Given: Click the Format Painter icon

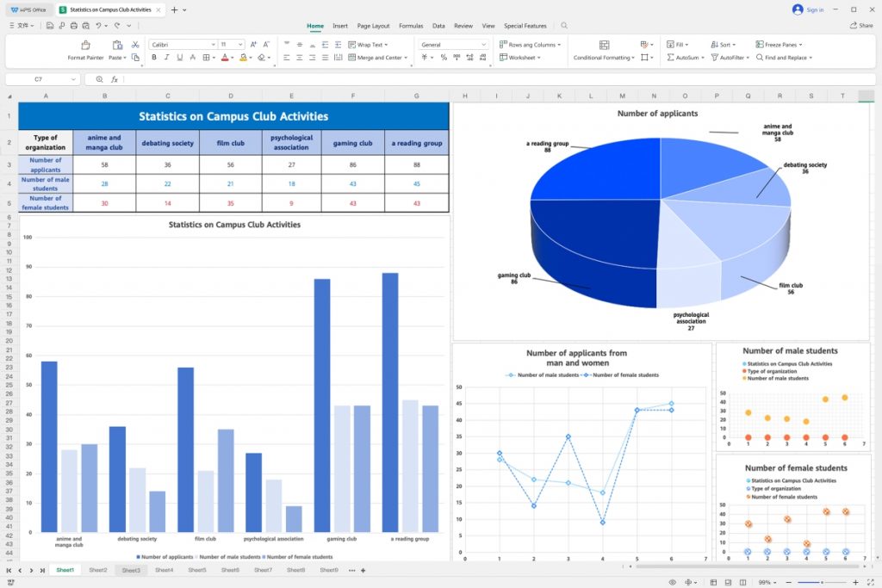Looking at the screenshot, I should click(x=85, y=45).
